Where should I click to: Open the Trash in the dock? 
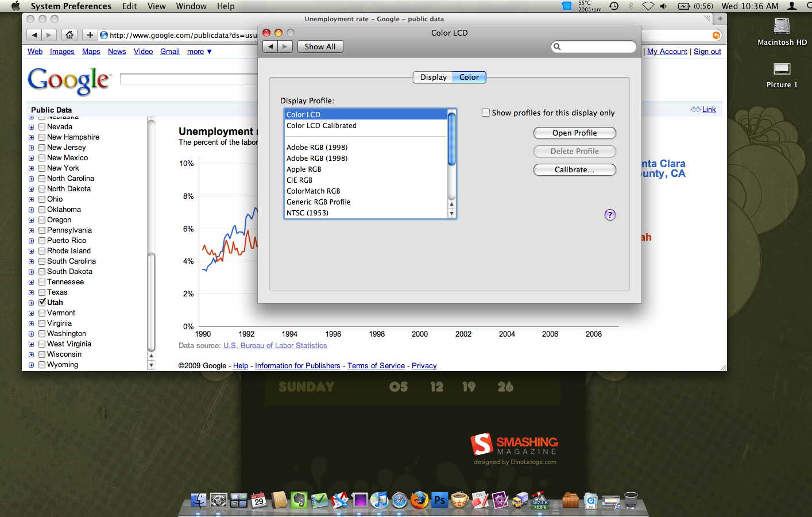[631, 500]
